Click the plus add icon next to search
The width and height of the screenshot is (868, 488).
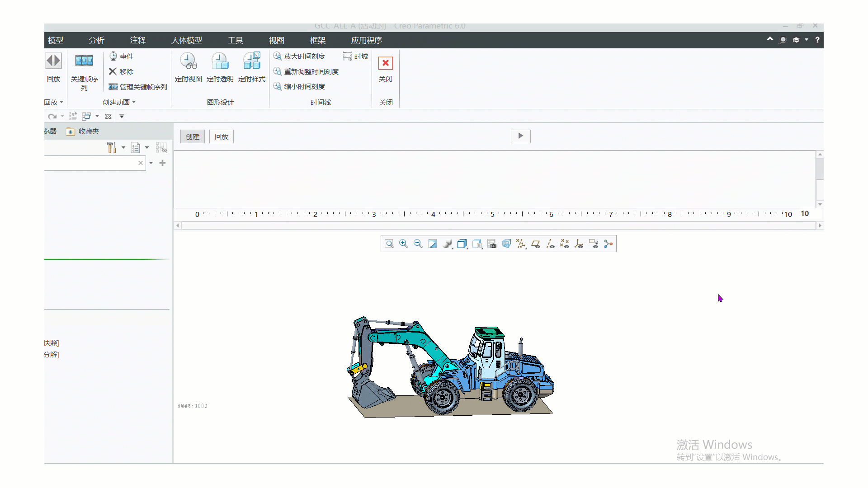coord(162,163)
